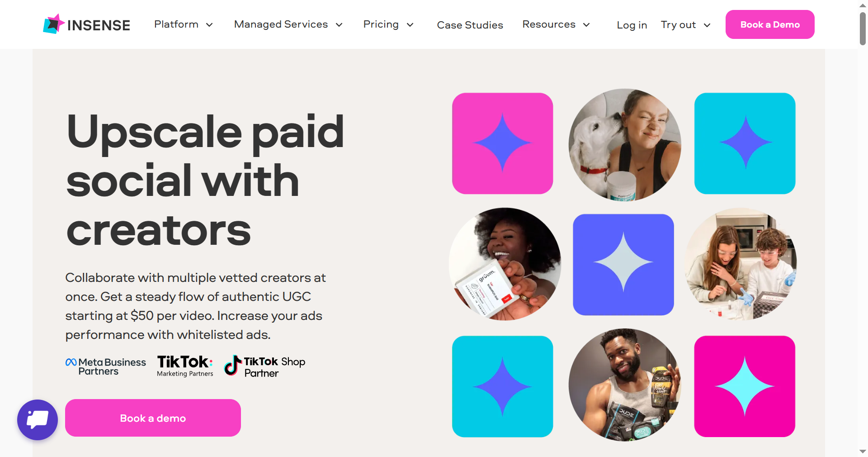Open the Pricing menu

tap(388, 24)
